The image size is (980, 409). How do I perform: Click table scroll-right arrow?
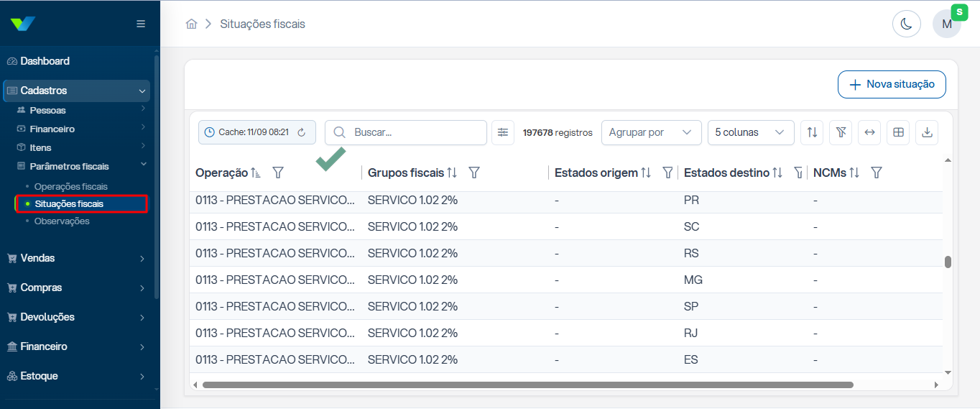click(x=935, y=385)
